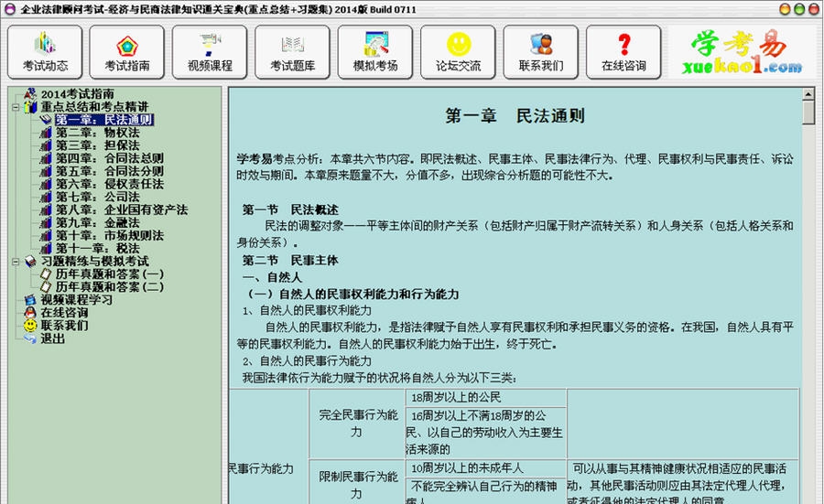Click the 学考易 xuekao1.com logo
The height and width of the screenshot is (504, 824).
[742, 52]
